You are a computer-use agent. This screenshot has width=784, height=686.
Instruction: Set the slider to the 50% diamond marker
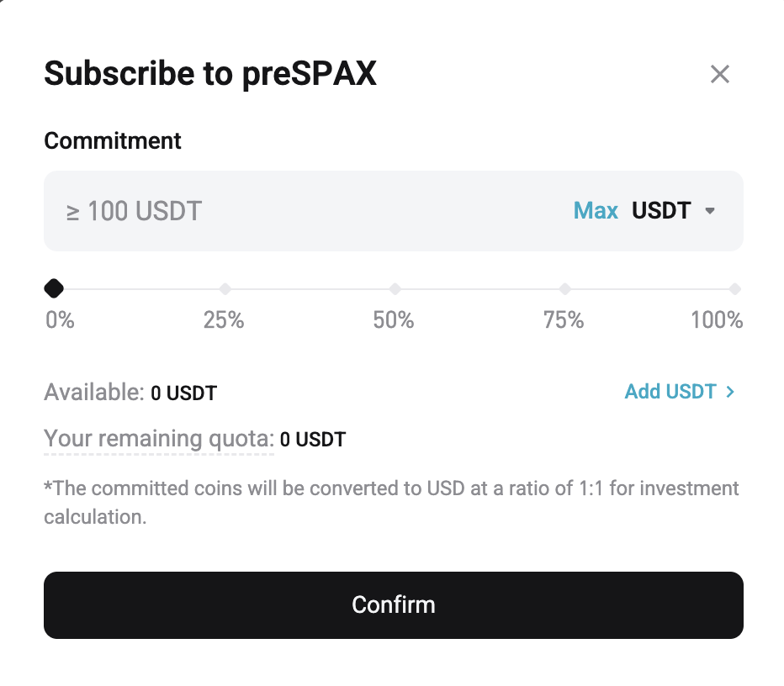click(395, 289)
